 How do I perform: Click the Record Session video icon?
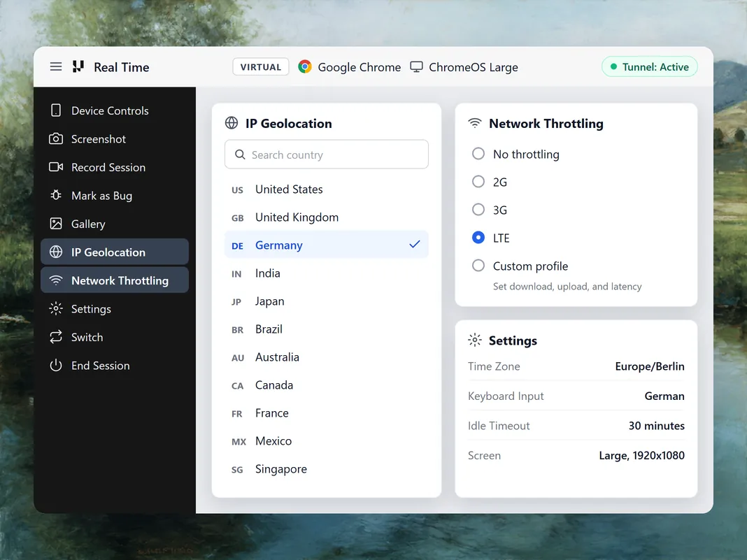pos(56,167)
